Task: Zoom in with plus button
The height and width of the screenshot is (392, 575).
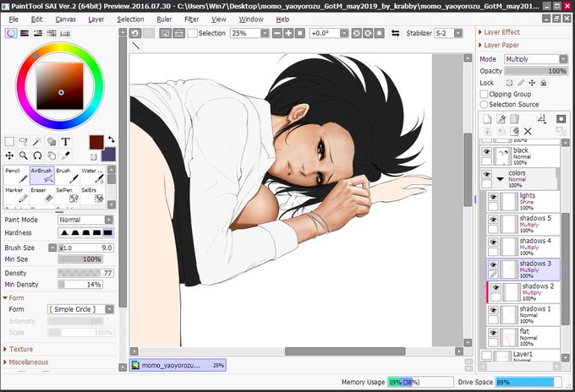Action: pyautogui.click(x=288, y=33)
